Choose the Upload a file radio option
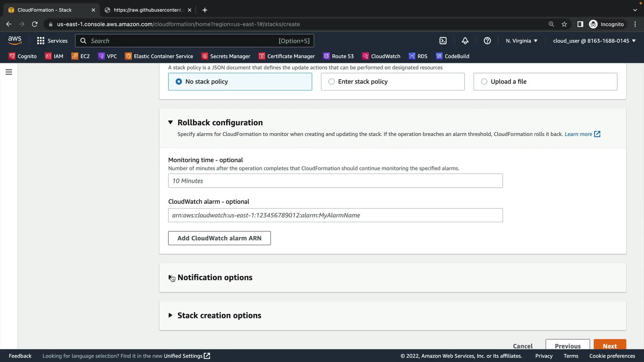The height and width of the screenshot is (362, 644). (x=484, y=81)
